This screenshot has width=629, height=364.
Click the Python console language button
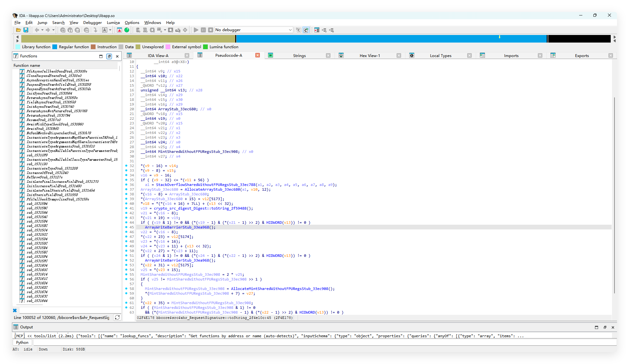pos(22,342)
